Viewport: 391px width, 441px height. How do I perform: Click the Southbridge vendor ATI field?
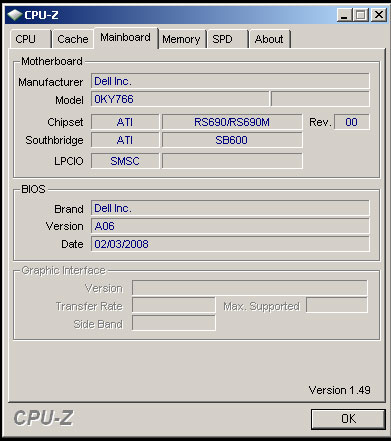[x=125, y=140]
